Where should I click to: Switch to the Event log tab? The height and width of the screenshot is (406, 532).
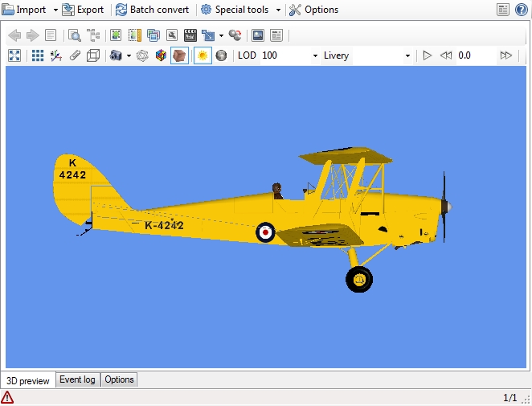click(x=78, y=379)
